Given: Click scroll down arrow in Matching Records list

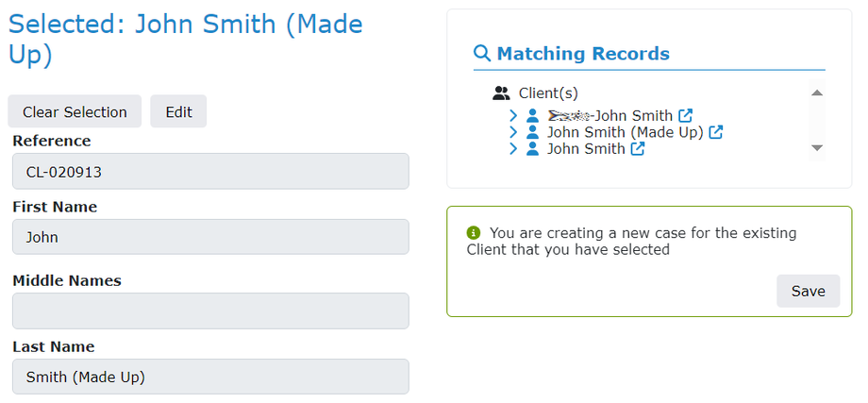Looking at the screenshot, I should [817, 148].
